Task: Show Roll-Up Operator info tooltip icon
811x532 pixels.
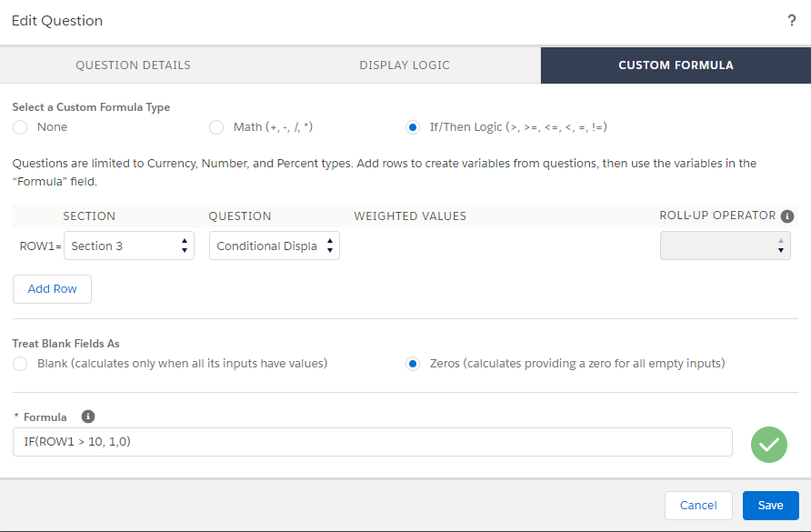Action: point(787,216)
